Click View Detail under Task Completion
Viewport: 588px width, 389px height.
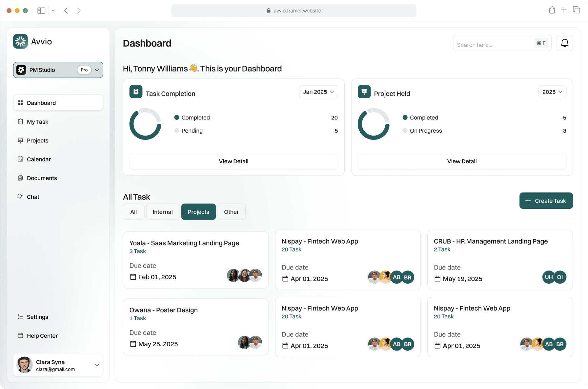[x=233, y=161]
